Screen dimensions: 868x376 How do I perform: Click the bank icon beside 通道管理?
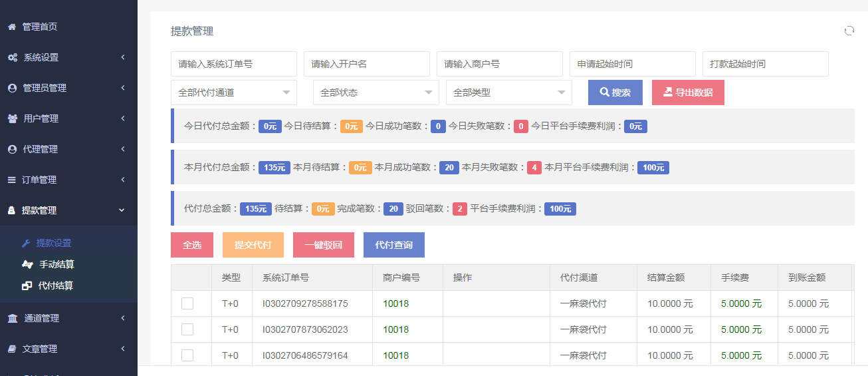(12, 318)
